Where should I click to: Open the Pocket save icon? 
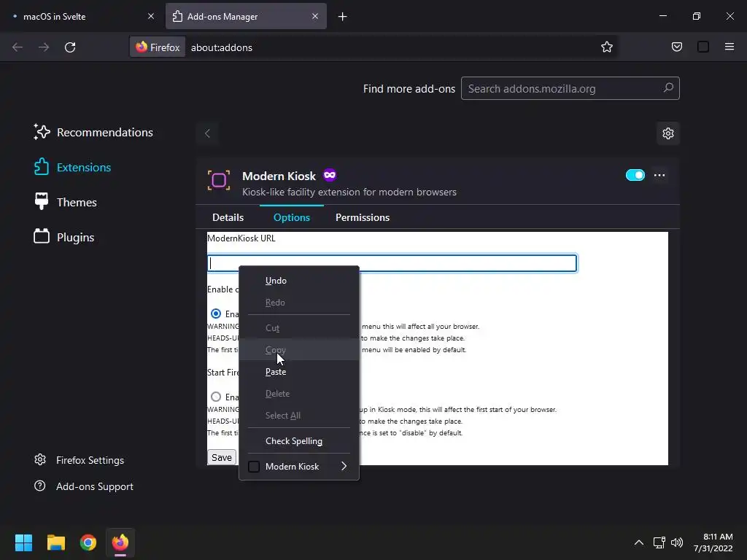[x=676, y=47]
